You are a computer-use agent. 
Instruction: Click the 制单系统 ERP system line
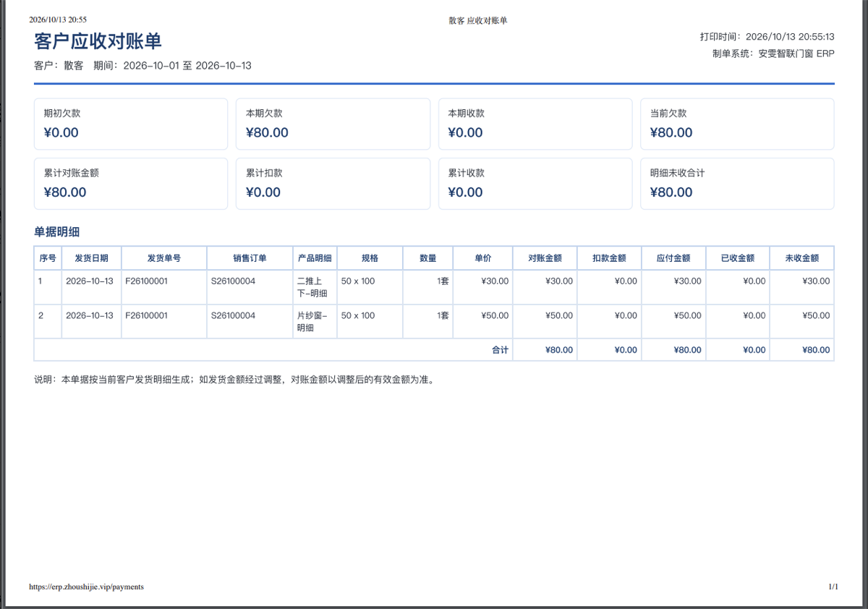click(773, 54)
